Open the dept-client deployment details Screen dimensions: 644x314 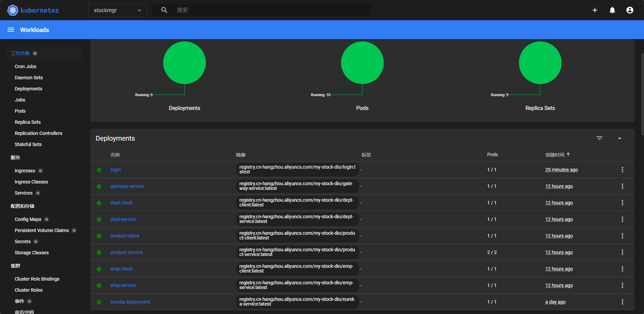point(121,203)
